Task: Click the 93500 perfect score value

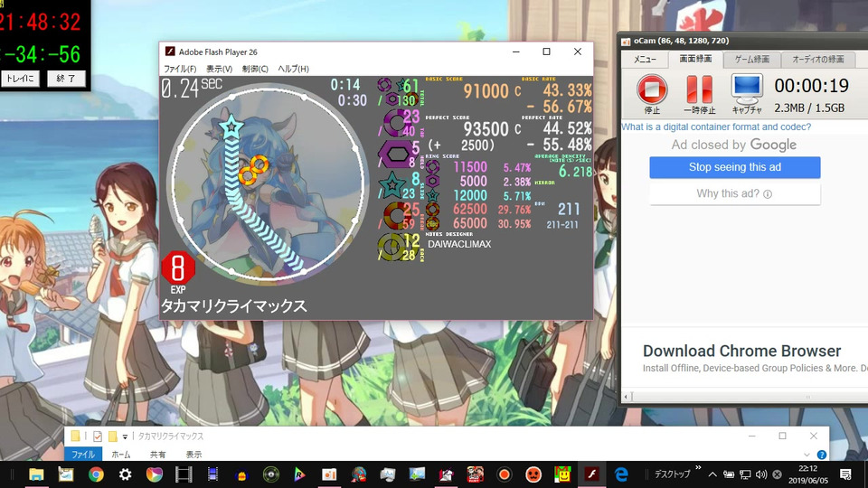Action: pos(486,129)
